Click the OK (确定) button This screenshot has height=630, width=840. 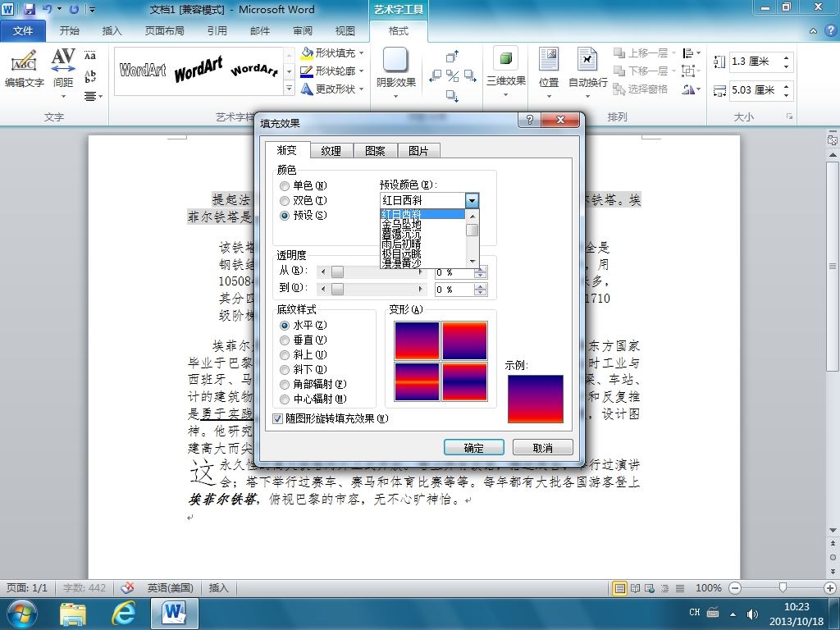point(473,447)
